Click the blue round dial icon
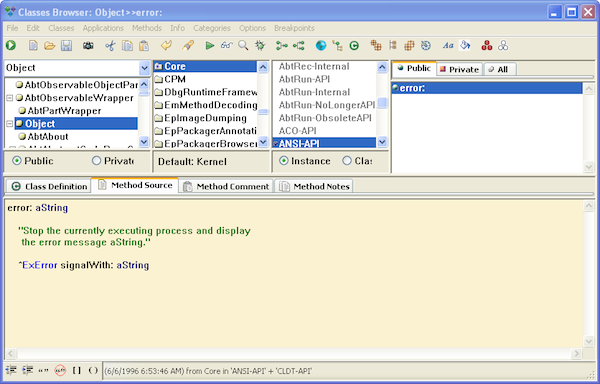Viewport: 600px width, 384px height. [x=426, y=46]
